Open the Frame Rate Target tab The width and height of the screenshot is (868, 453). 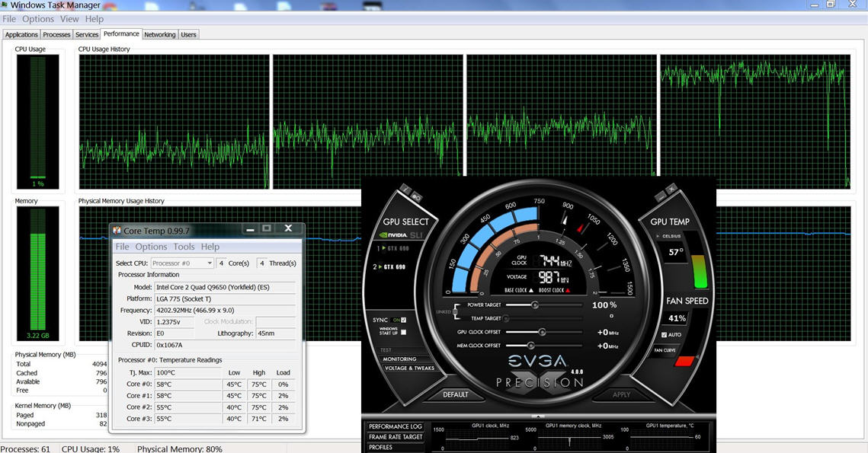point(396,437)
